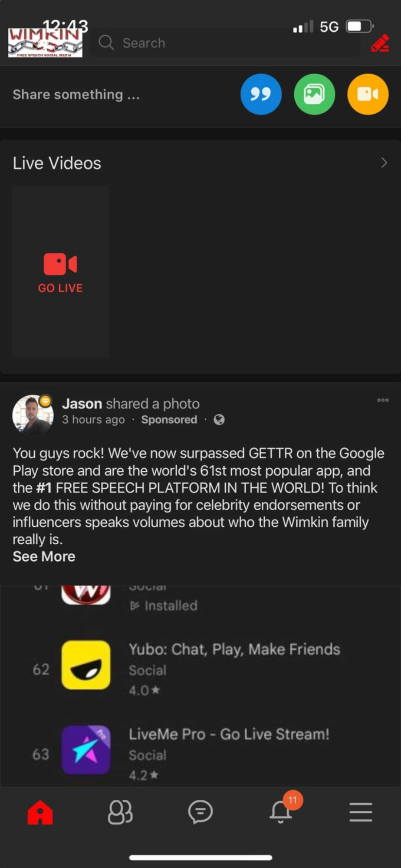Open the messages chat bubble tab
The image size is (401, 868).
[x=200, y=812]
